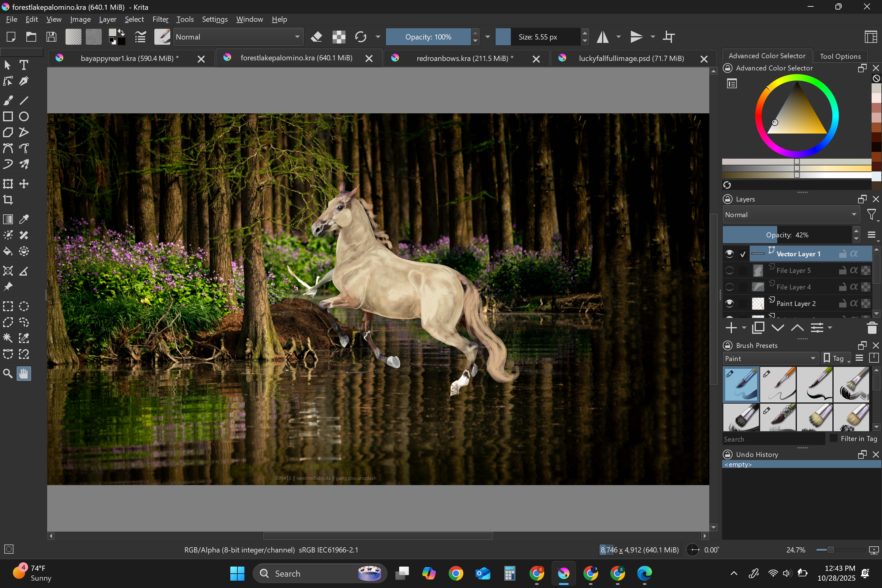Switch to the Tool Options tab
Image resolution: width=882 pixels, height=588 pixels.
point(840,56)
